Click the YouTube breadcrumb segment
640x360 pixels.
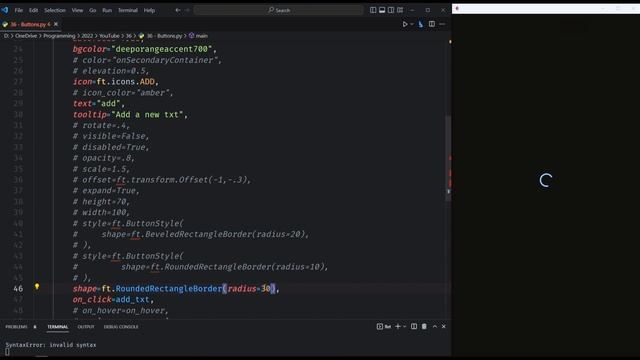click(109, 36)
